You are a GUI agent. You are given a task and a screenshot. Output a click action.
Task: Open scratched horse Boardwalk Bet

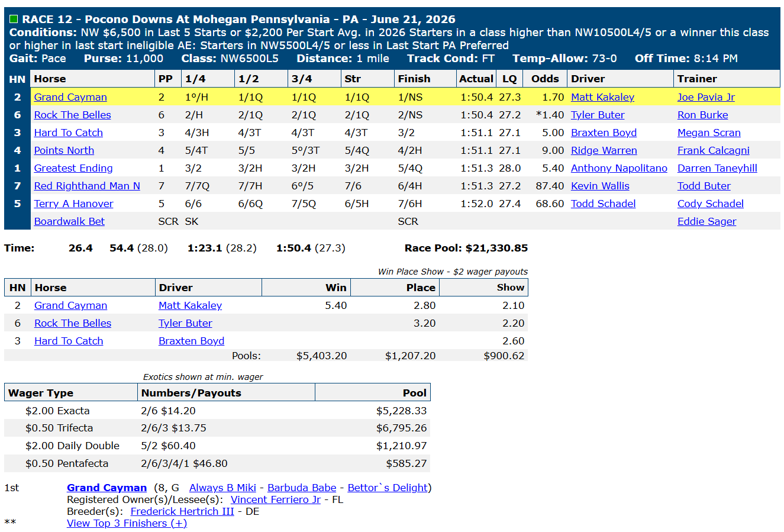click(69, 221)
